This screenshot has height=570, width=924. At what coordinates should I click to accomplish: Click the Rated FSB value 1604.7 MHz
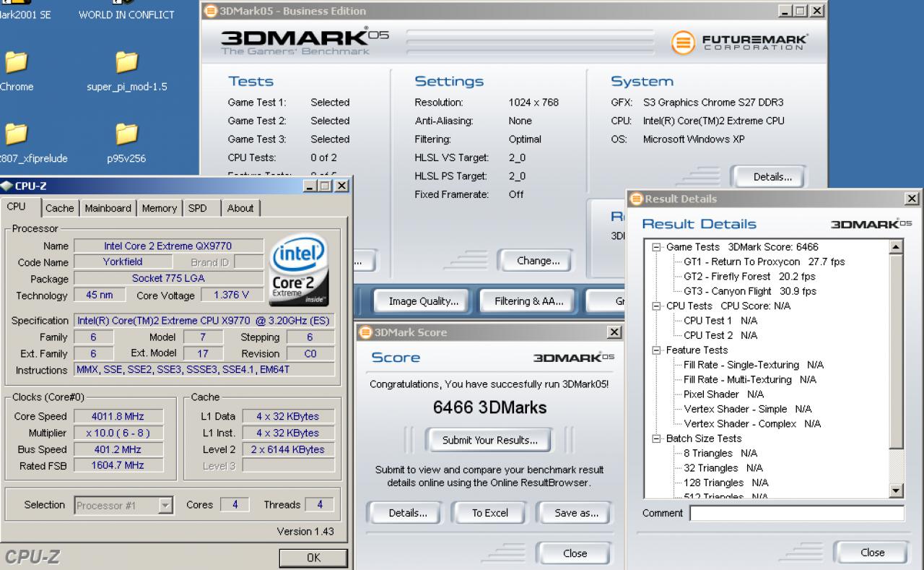pos(118,466)
